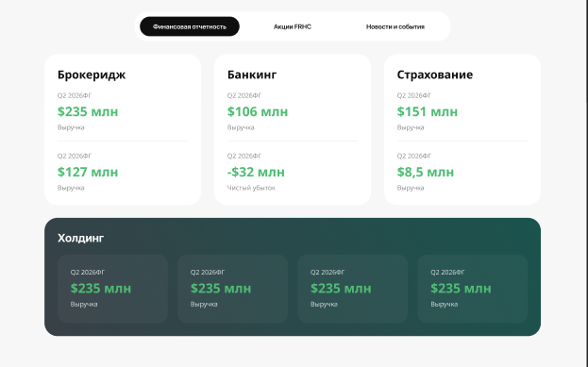Select the $8,5 млн value
Image resolution: width=588 pixels, height=367 pixels.
(x=426, y=172)
